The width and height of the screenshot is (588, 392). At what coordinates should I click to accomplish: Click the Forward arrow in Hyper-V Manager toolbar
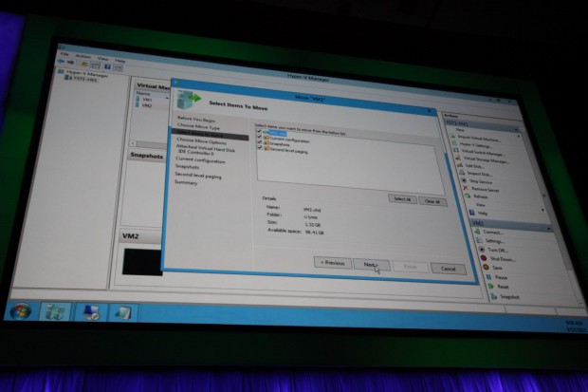point(70,63)
